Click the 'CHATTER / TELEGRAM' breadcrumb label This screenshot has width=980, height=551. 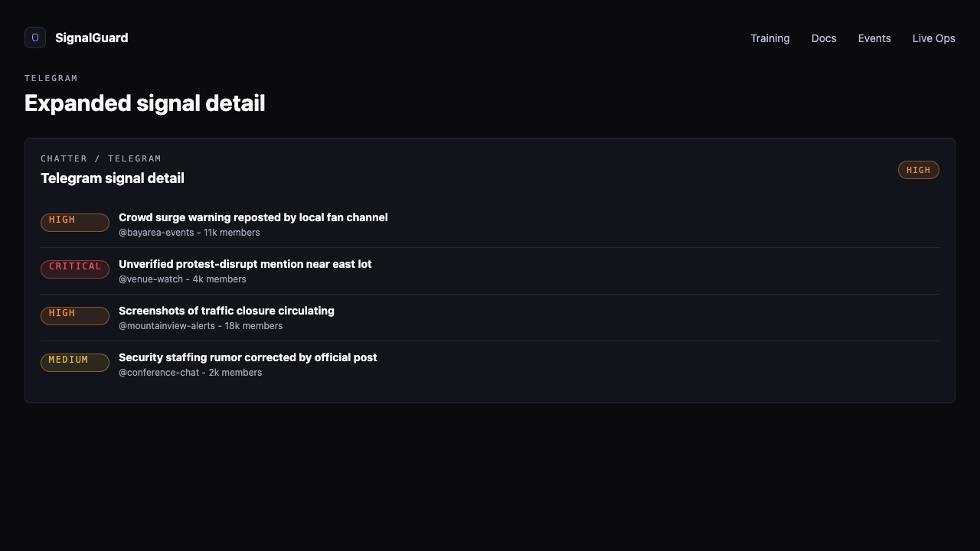101,158
